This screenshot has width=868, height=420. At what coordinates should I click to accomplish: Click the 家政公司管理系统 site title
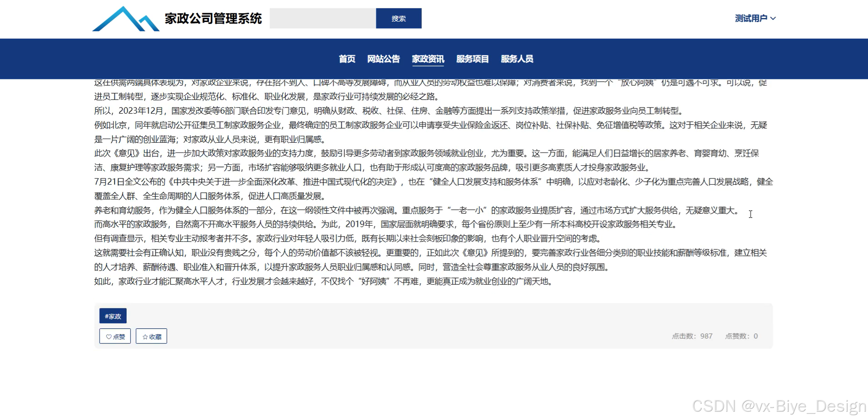(213, 19)
